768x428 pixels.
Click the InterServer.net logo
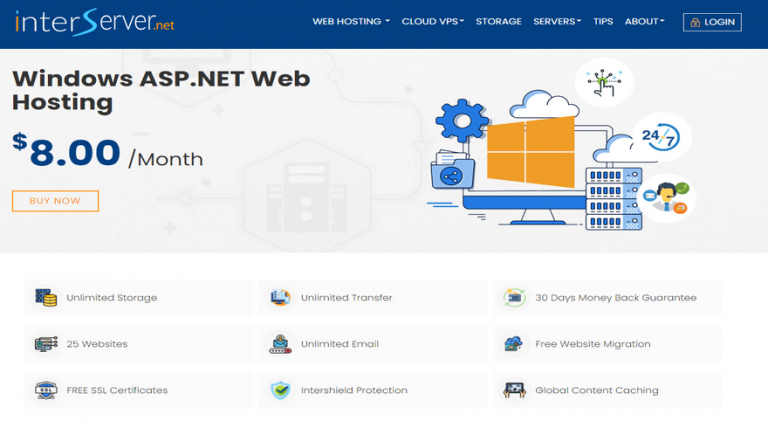click(x=94, y=21)
